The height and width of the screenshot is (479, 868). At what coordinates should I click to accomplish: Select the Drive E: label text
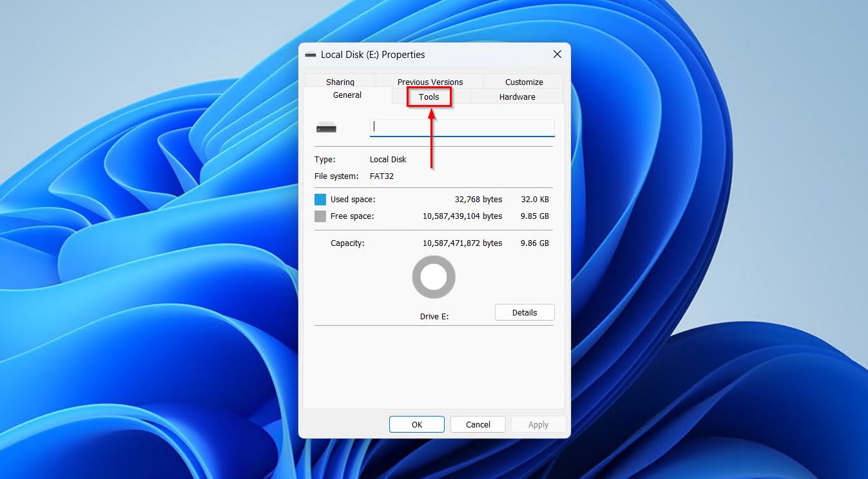tap(434, 316)
